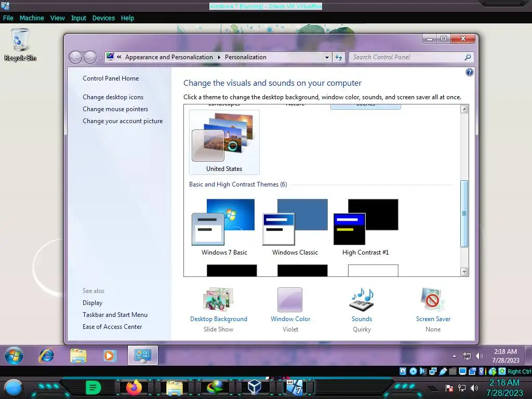The image size is (532, 399).
Task: Open Windows Media Player taskbar icon
Action: [110, 355]
